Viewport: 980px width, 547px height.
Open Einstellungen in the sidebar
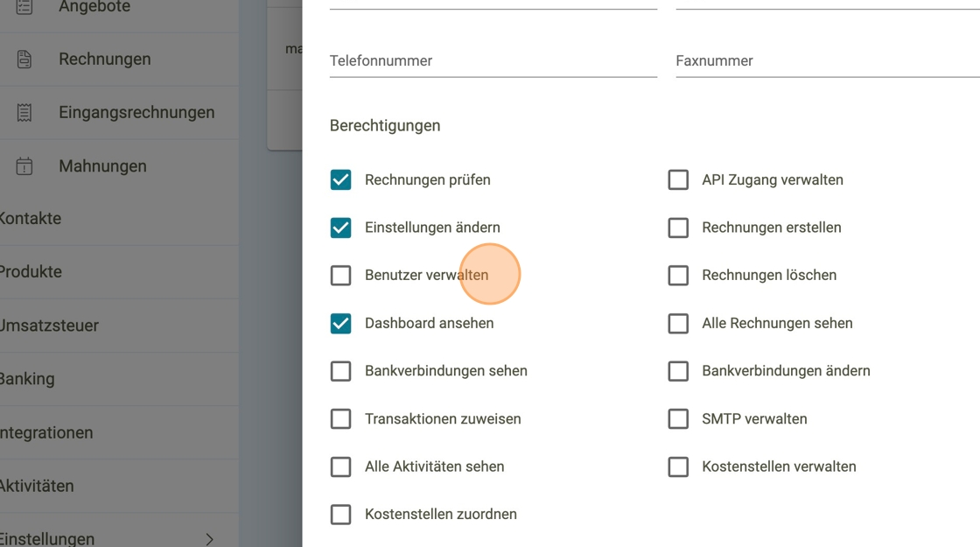[x=47, y=539]
